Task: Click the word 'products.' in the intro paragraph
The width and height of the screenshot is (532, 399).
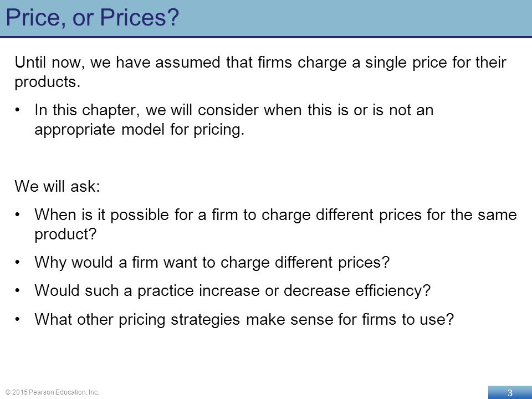Action: pos(48,82)
